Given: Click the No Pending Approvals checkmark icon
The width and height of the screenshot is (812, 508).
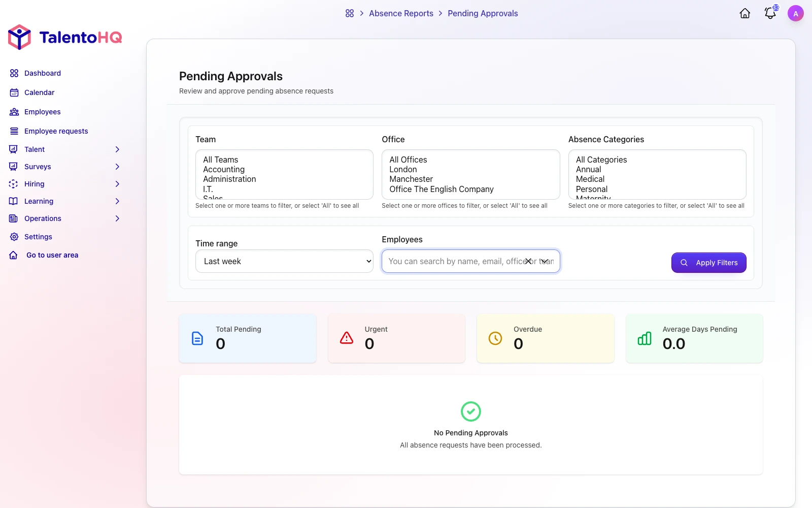Looking at the screenshot, I should click(471, 411).
